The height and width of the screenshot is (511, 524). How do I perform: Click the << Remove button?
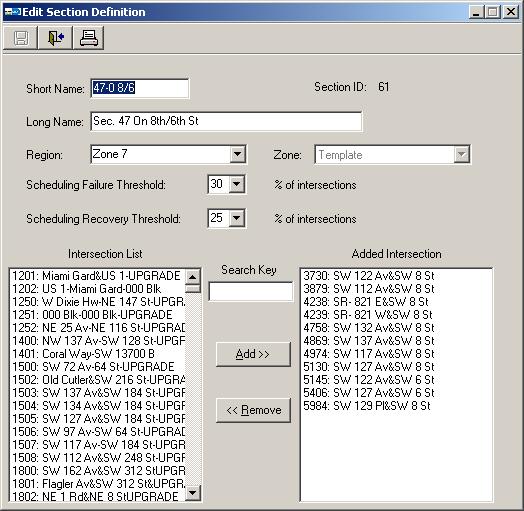coord(253,410)
